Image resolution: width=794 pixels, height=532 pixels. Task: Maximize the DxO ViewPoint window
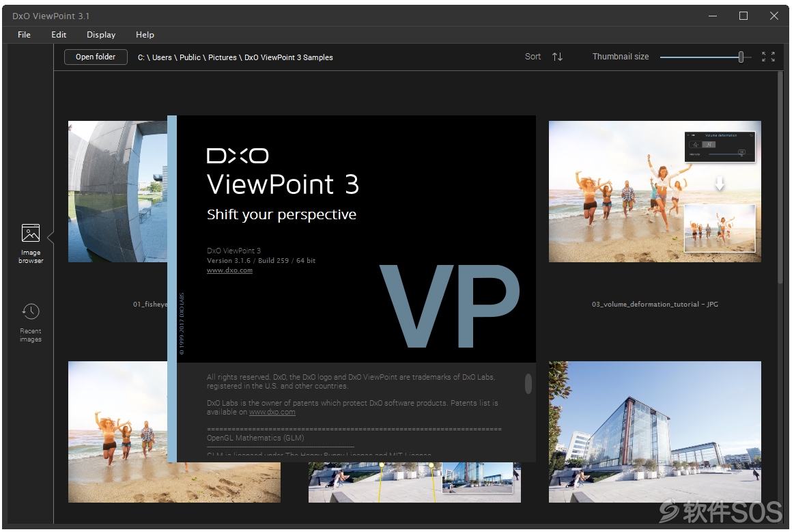pyautogui.click(x=743, y=16)
